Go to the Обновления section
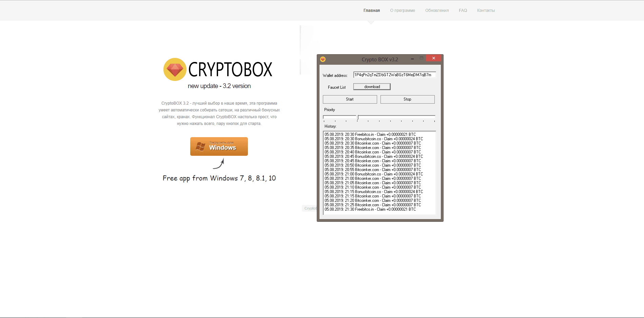Image resolution: width=644 pixels, height=318 pixels. [x=437, y=10]
